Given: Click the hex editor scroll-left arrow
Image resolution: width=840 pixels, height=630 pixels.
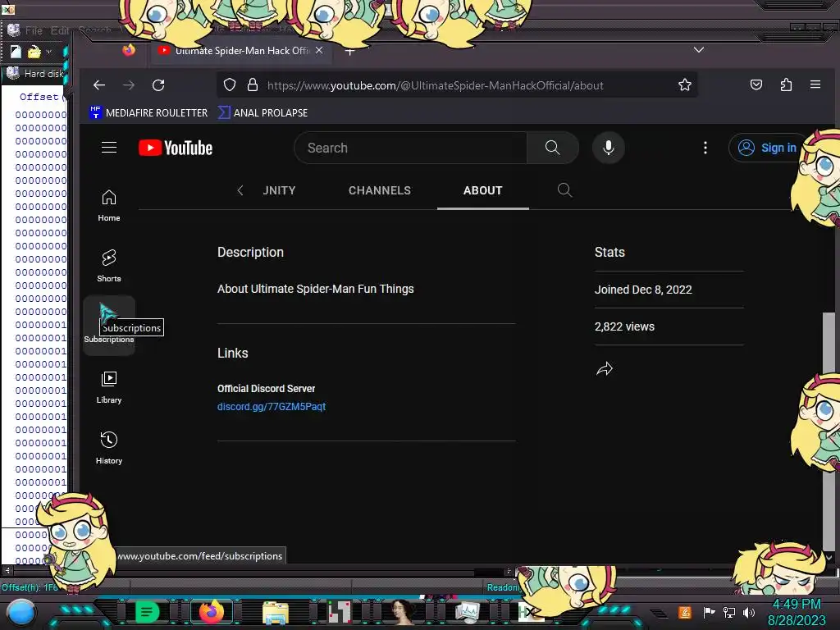Looking at the screenshot, I should (x=7, y=571).
